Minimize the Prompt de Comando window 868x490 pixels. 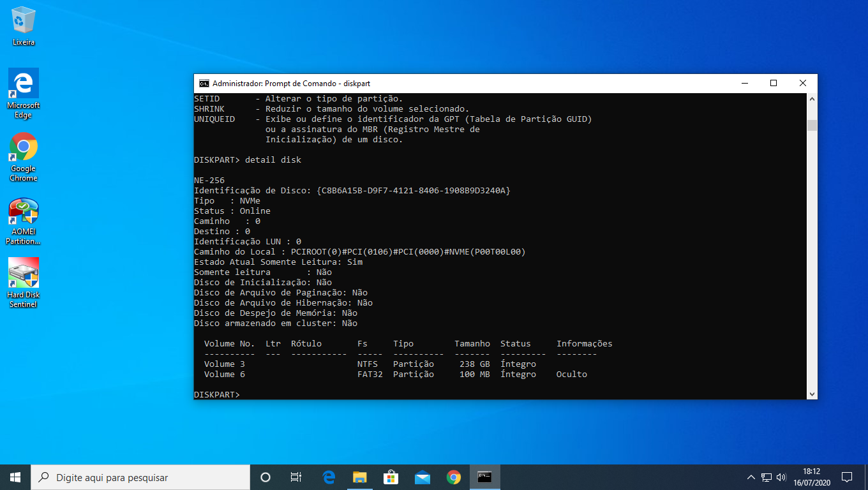[744, 84]
